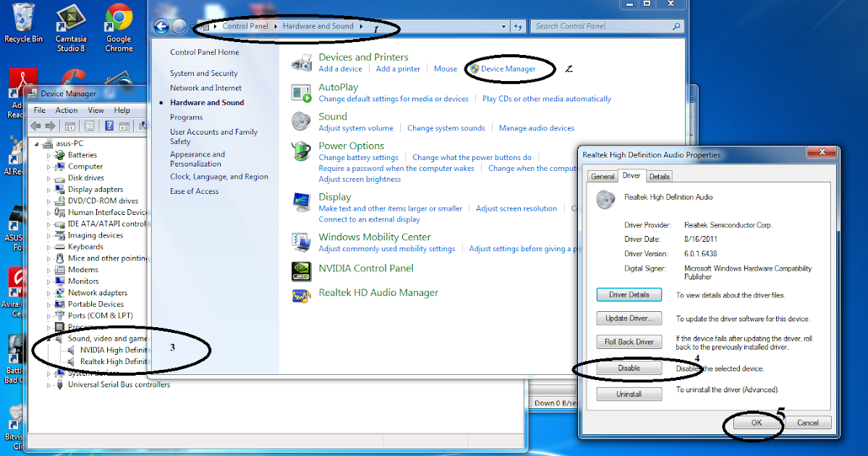Screen dimensions: 868x456
Task: Click Forward arrow in Device Manager toolbar
Action: [x=50, y=126]
